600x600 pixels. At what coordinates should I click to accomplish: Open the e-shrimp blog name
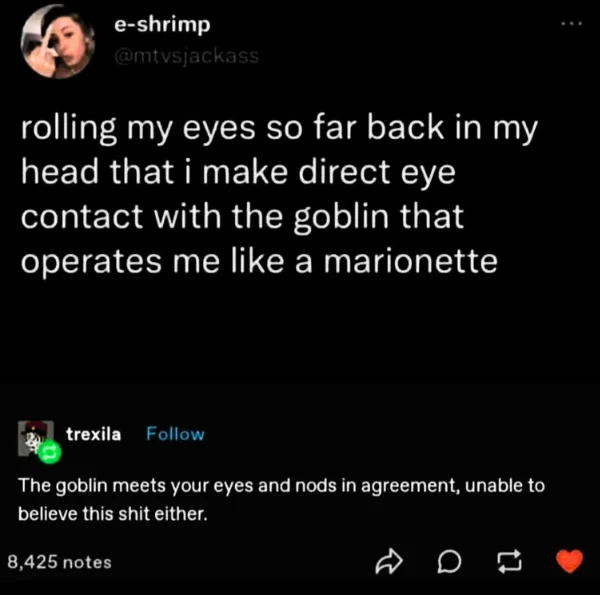pos(162,25)
